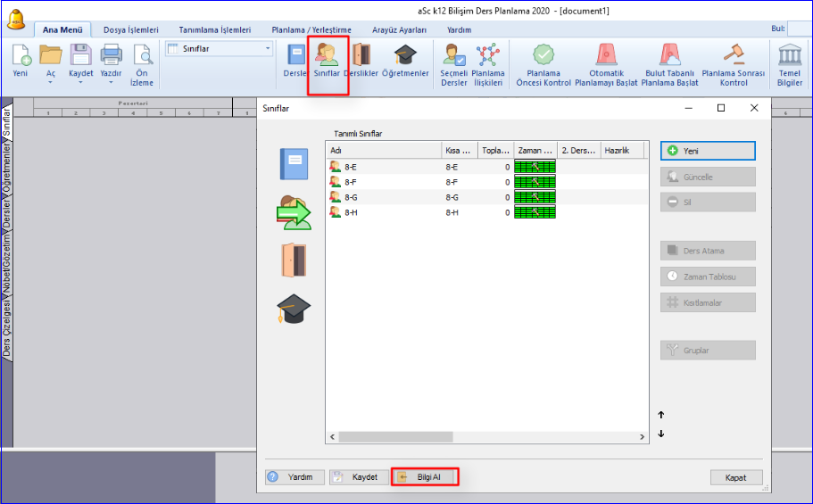Viewport: 813px width, 504px height.
Task: Click the Yeni button in dialog
Action: [x=708, y=151]
